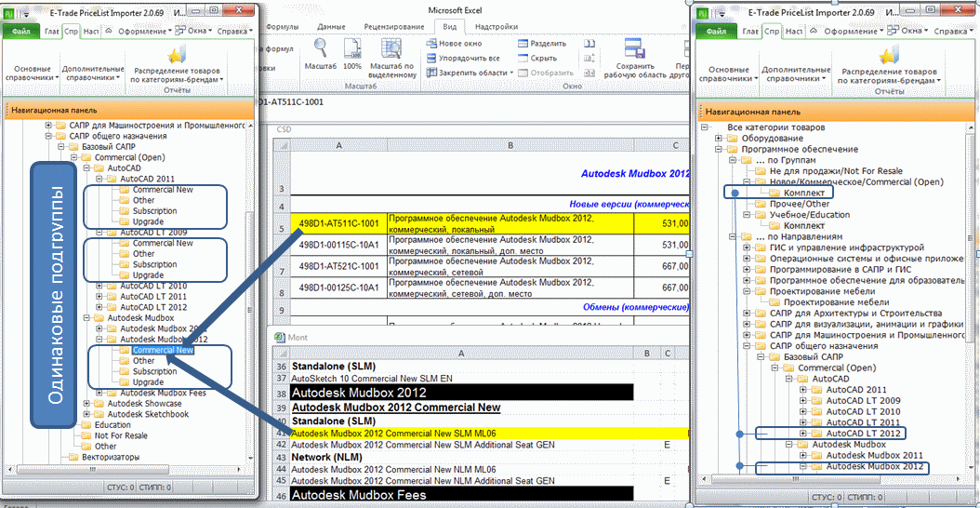Select Прочее/Other folder in right window

click(800, 204)
